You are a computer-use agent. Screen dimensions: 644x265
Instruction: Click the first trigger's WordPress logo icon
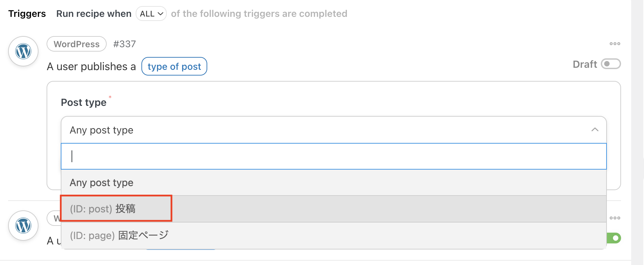(23, 51)
